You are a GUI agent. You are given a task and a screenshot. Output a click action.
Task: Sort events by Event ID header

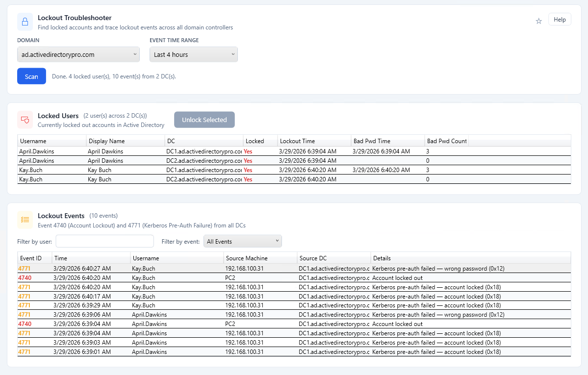pos(34,258)
